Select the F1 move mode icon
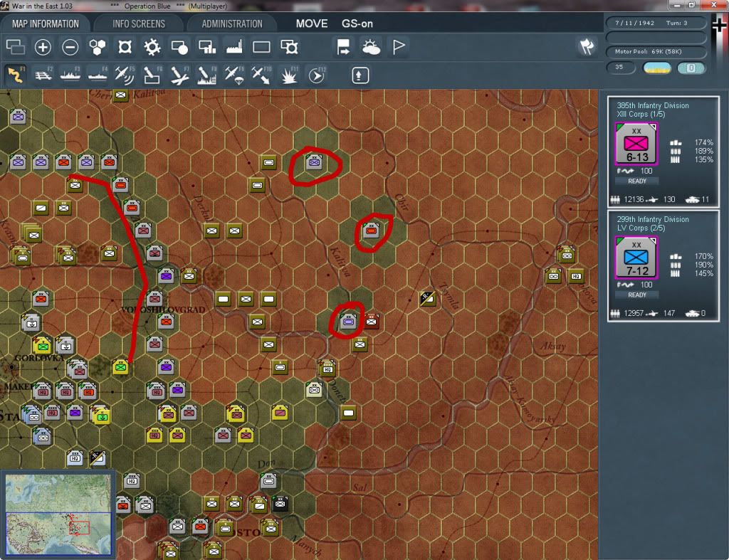 (16, 75)
